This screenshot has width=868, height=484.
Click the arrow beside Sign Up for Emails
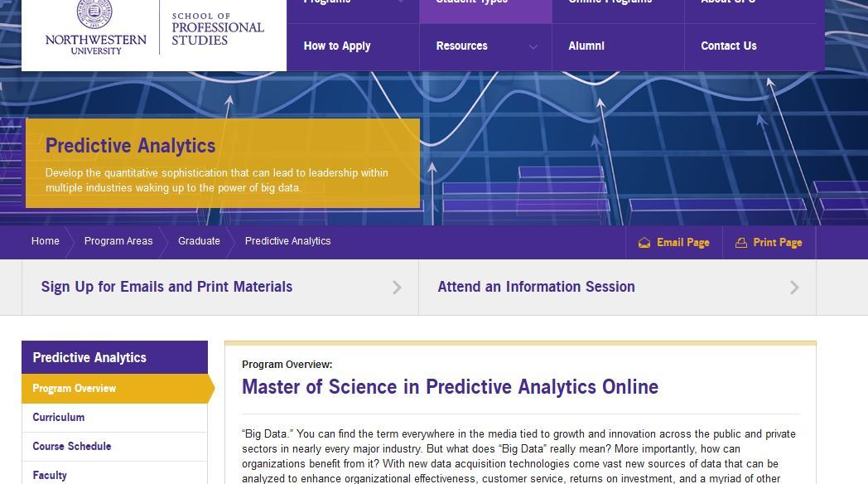(397, 287)
